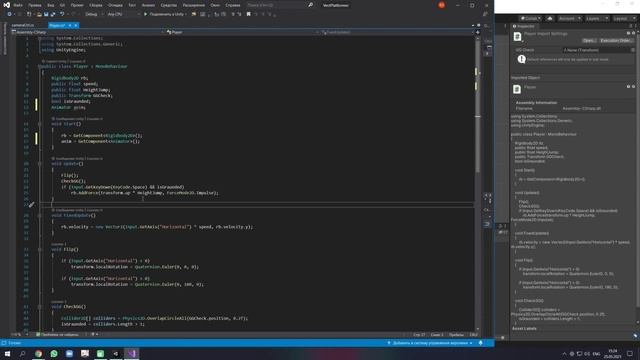
Task: Open the Тест menu
Action: [132, 5]
